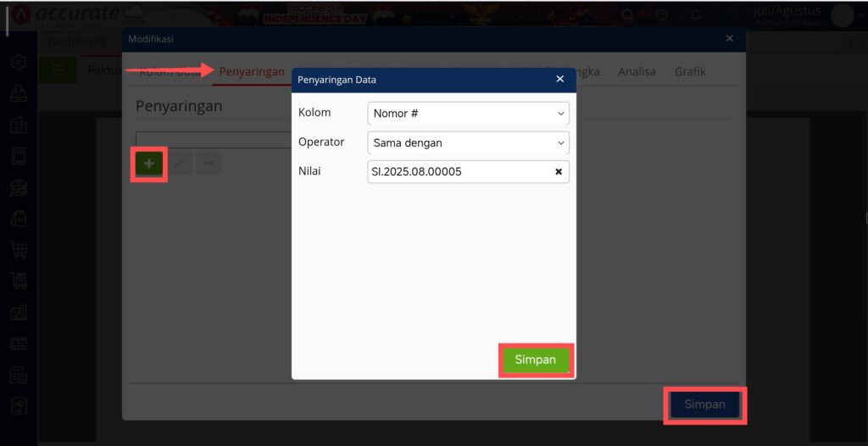Switch to the Penyaringan tab
The height and width of the screenshot is (446, 868).
point(252,71)
